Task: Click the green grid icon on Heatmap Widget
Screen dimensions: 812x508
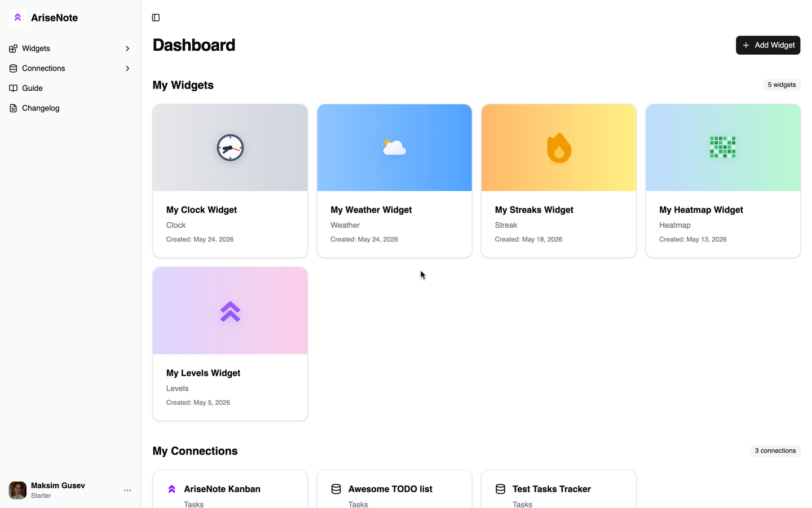Action: [x=723, y=147]
